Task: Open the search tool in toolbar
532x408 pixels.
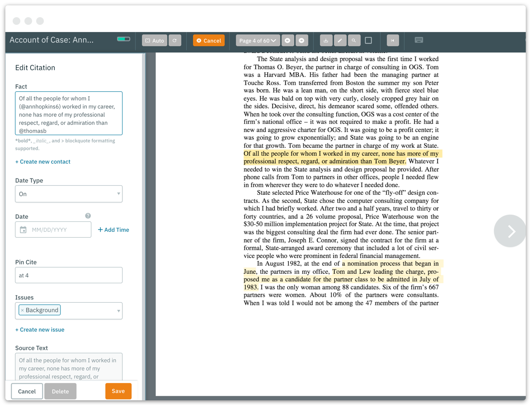Action: [x=355, y=40]
